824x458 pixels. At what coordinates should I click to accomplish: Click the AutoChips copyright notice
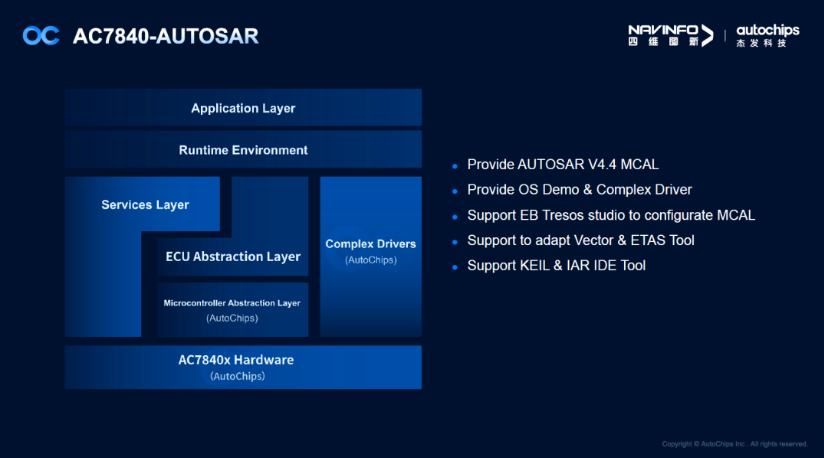pyautogui.click(x=734, y=444)
